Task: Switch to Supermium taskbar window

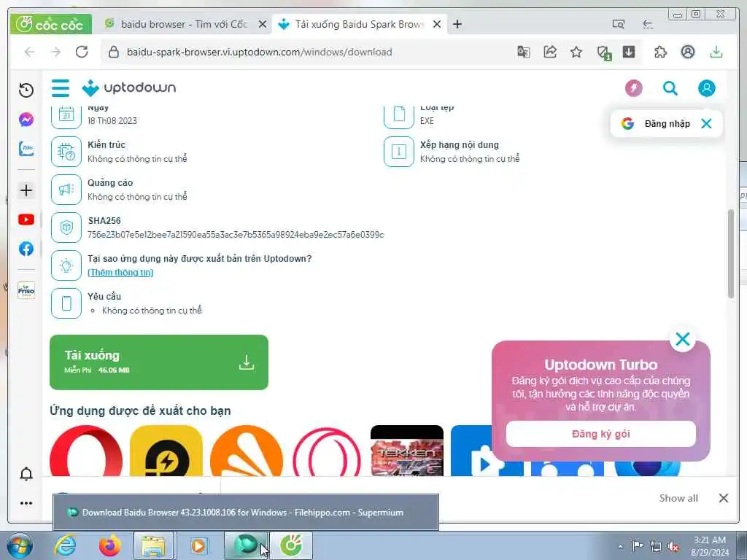Action: 247,545
